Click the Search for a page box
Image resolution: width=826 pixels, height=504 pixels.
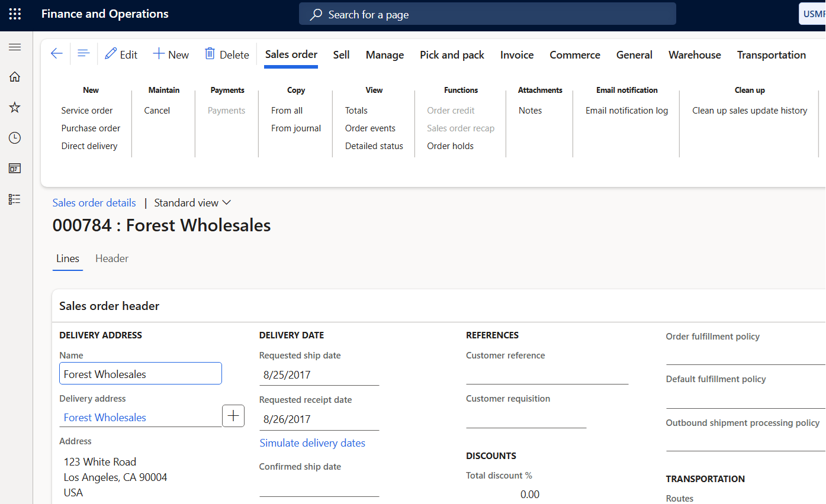tap(487, 14)
